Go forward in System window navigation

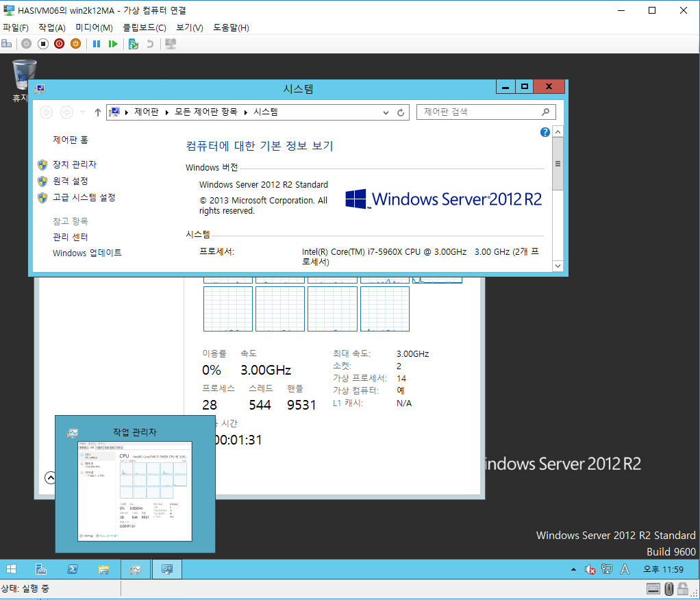tap(66, 112)
